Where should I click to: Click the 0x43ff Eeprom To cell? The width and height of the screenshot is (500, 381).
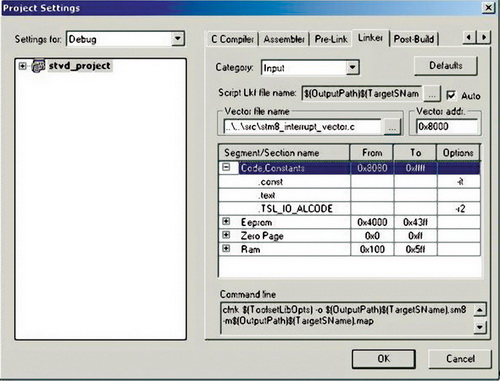[x=415, y=222]
